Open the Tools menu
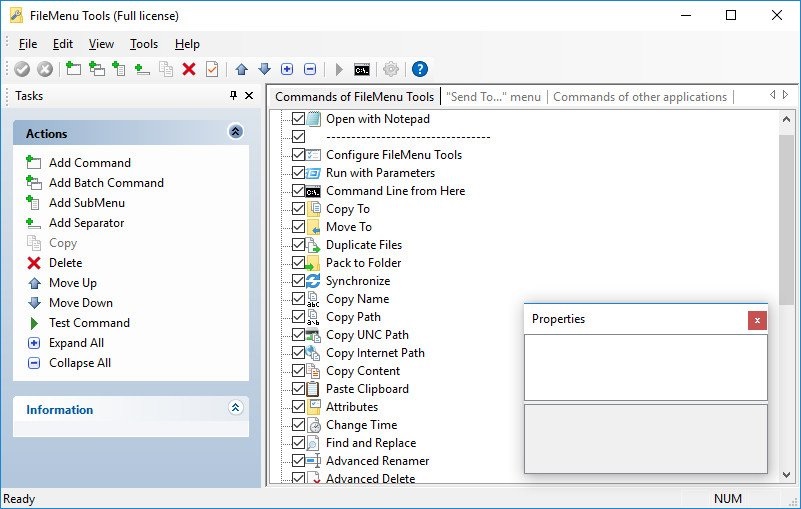 coord(144,44)
